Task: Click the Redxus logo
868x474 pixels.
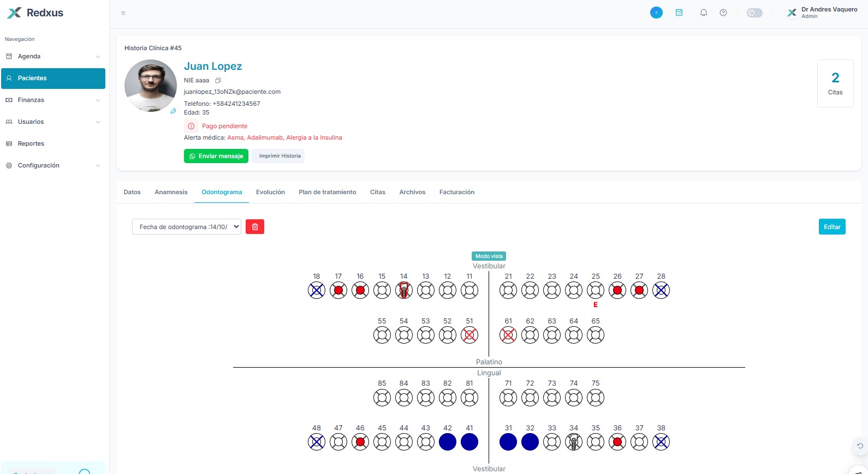Action: [x=35, y=13]
